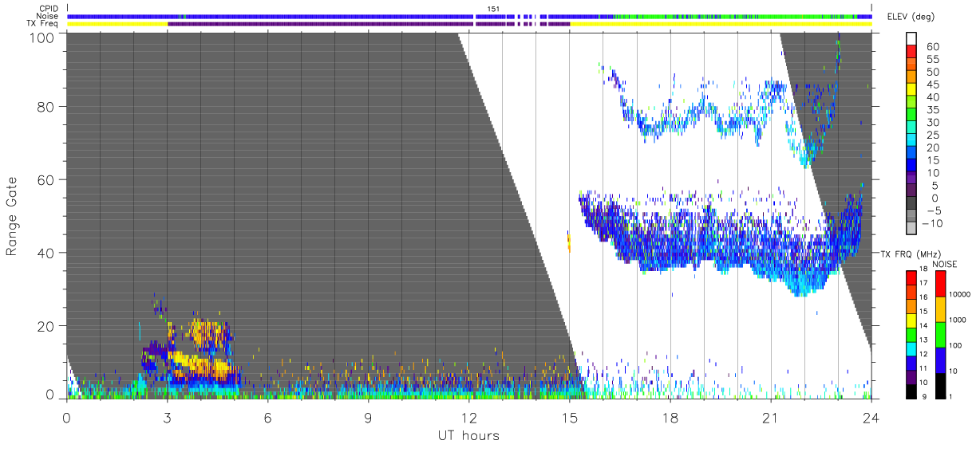Click the x-axis tick label '3'

[x=167, y=417]
